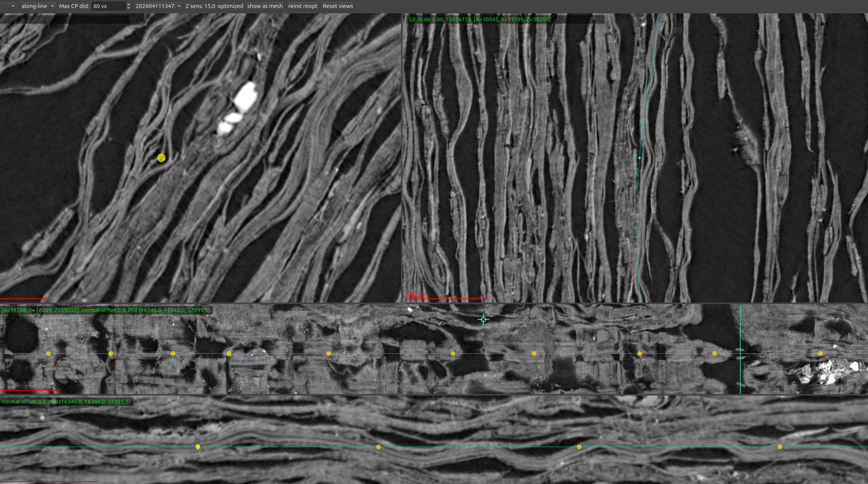Click the 500 µm scale bar label
The image size is (868, 484).
[416, 295]
